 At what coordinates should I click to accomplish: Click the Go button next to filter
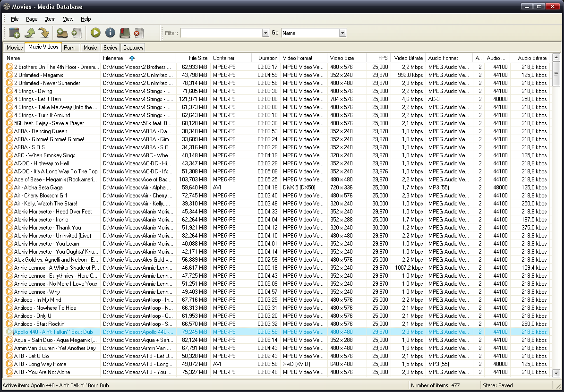[275, 33]
